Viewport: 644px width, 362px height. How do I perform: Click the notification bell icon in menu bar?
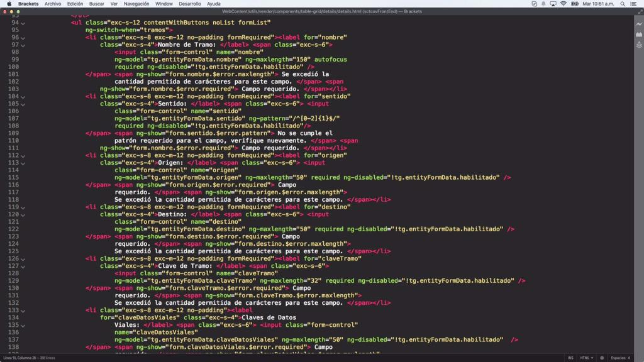click(x=543, y=4)
